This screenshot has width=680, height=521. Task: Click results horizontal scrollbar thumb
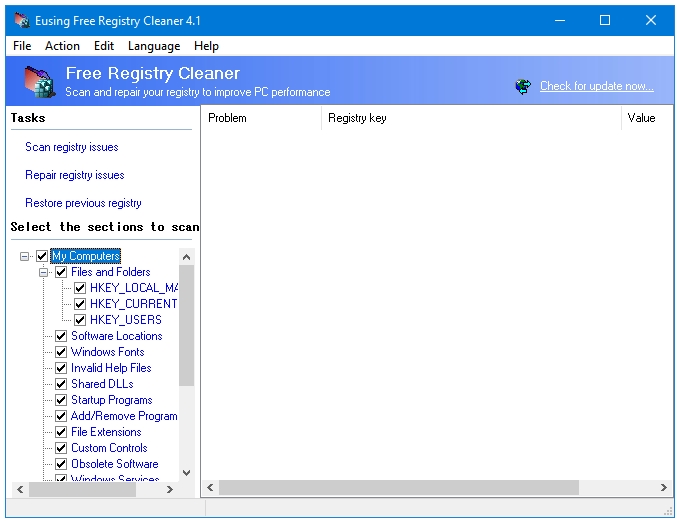coord(399,488)
